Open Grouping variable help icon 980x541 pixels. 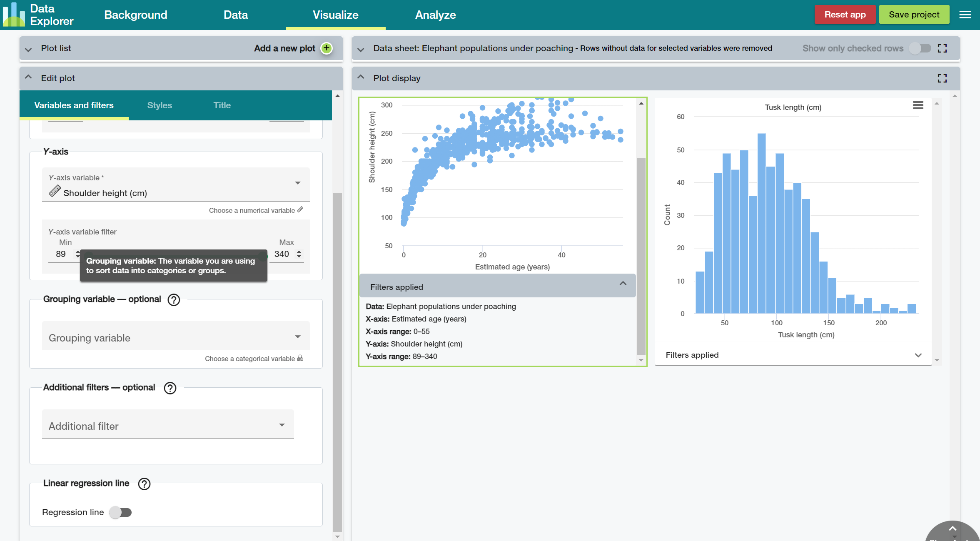[x=174, y=300]
